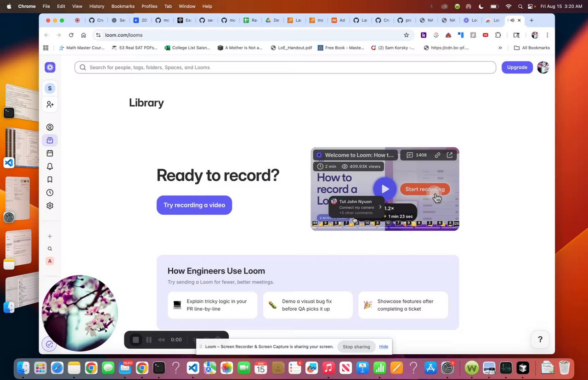Select the Library icon in the sidebar
588x380 pixels.
[50, 140]
